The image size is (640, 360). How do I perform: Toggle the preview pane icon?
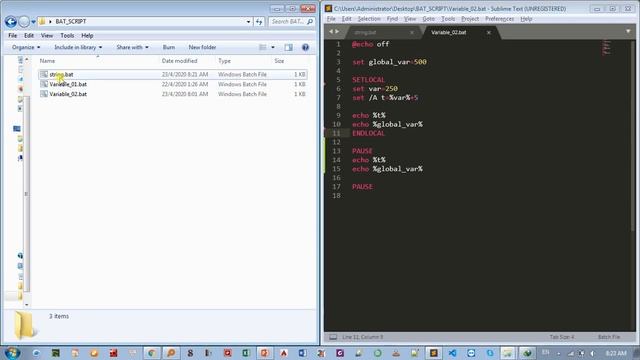pyautogui.click(x=289, y=47)
